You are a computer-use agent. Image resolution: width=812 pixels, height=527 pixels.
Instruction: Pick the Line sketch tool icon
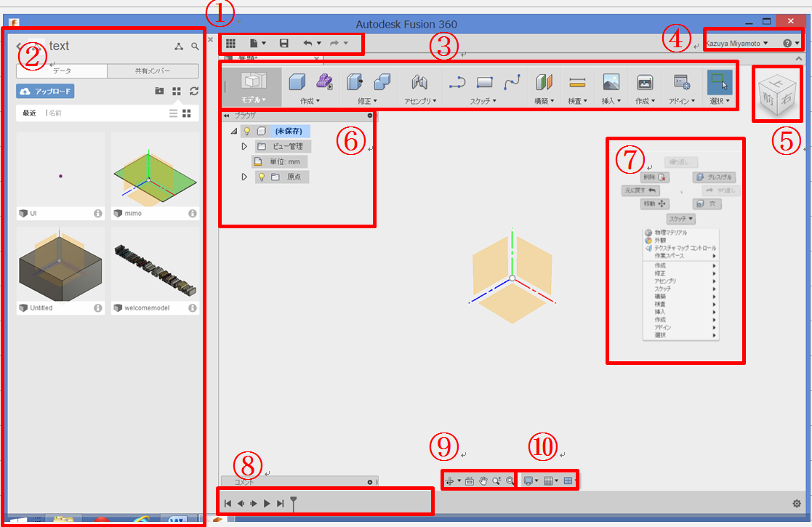coord(457,82)
